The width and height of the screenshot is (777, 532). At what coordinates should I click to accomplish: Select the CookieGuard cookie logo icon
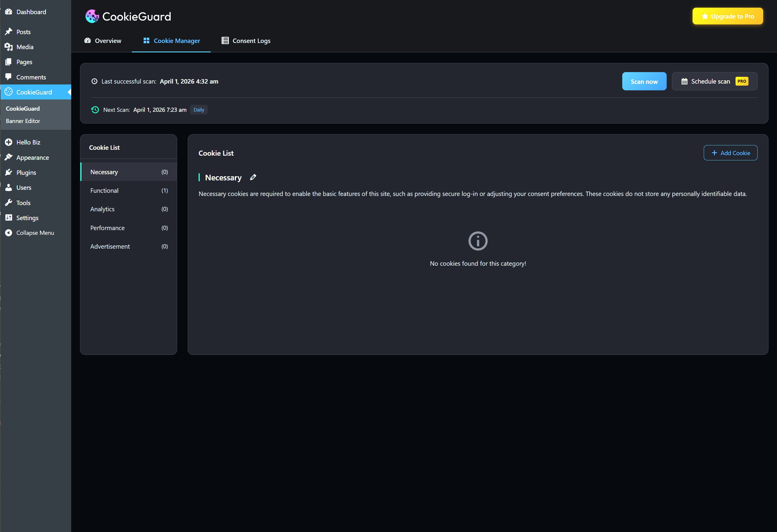click(92, 16)
